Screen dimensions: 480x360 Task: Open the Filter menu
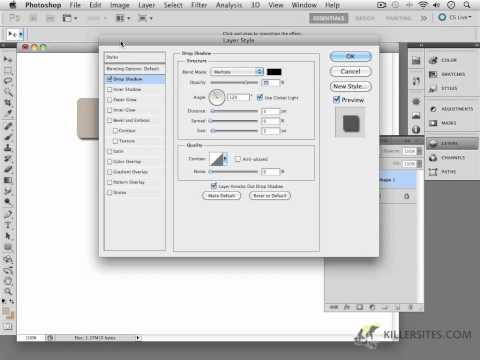pyautogui.click(x=199, y=5)
